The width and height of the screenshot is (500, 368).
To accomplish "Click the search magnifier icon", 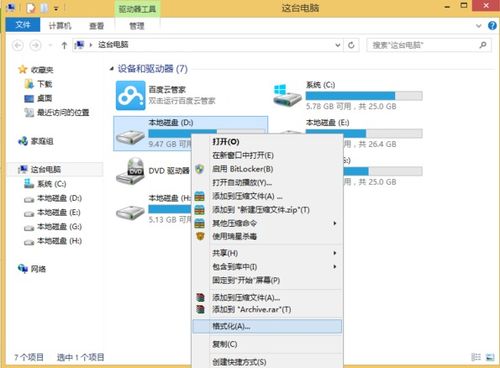I will click(483, 45).
